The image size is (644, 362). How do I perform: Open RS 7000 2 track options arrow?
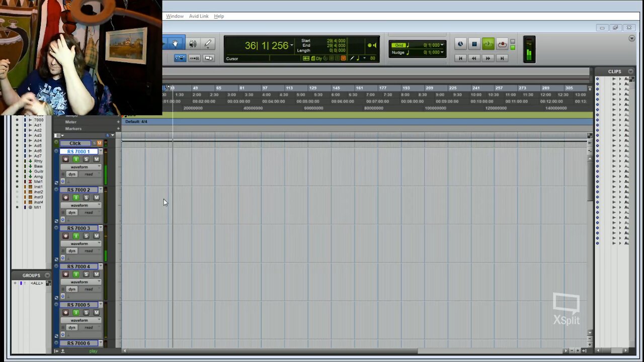(x=101, y=190)
